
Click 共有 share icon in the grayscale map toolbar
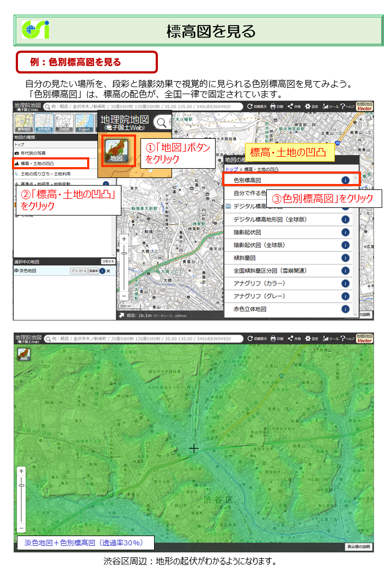click(294, 107)
